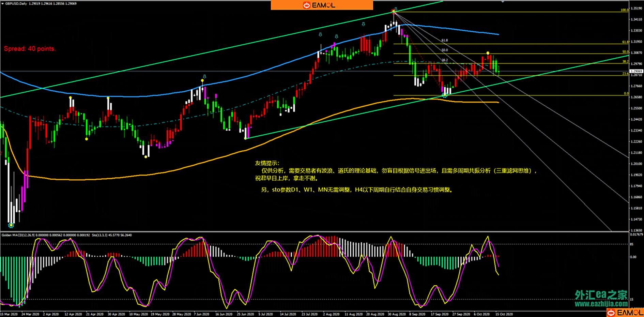Image resolution: width=644 pixels, height=317 pixels.
Task: Click the 1.35190 price on the price scale
Action: click(636, 8)
